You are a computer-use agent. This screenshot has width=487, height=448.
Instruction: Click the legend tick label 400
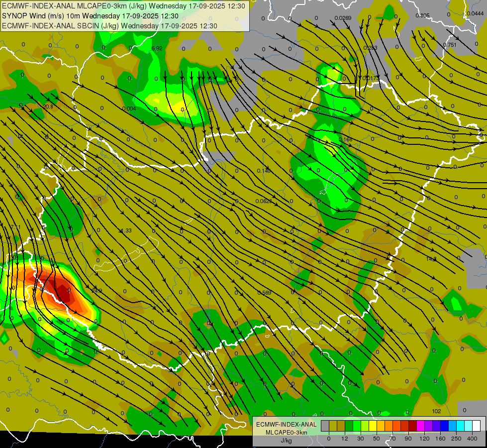pyautogui.click(x=472, y=439)
